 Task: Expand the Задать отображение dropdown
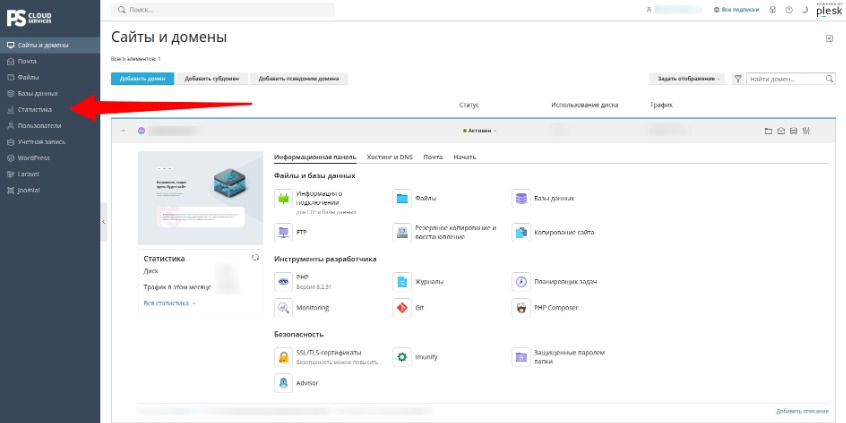[688, 79]
